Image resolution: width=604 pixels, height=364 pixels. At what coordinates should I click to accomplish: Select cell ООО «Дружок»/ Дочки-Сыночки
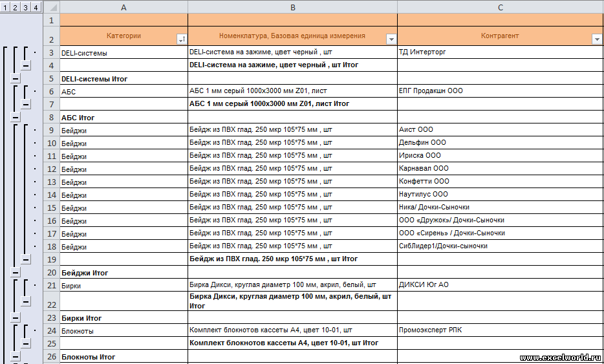[501, 220]
